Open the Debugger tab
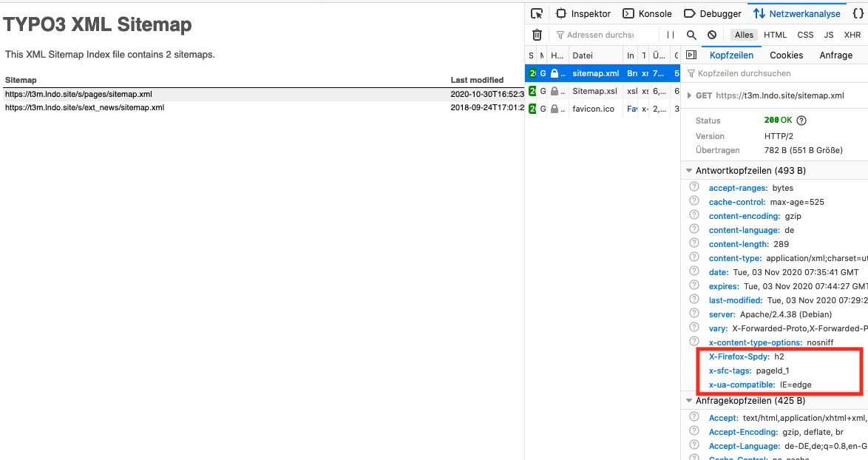The image size is (868, 460). tap(713, 14)
